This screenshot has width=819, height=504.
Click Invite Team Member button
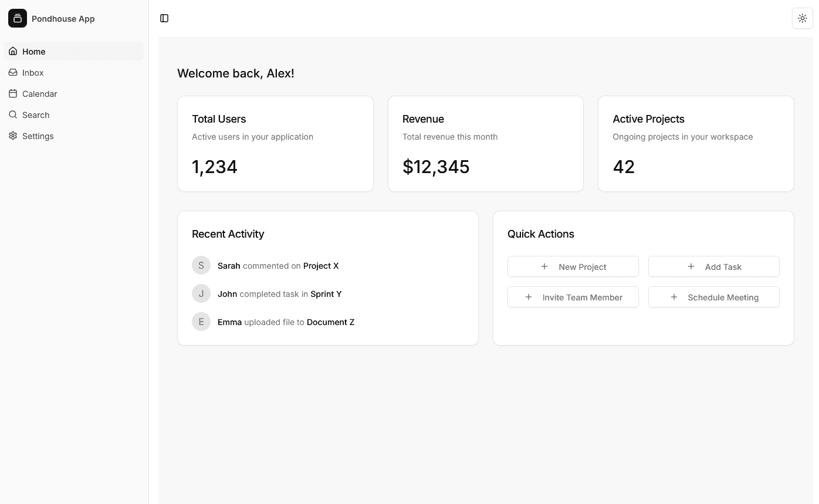click(573, 297)
